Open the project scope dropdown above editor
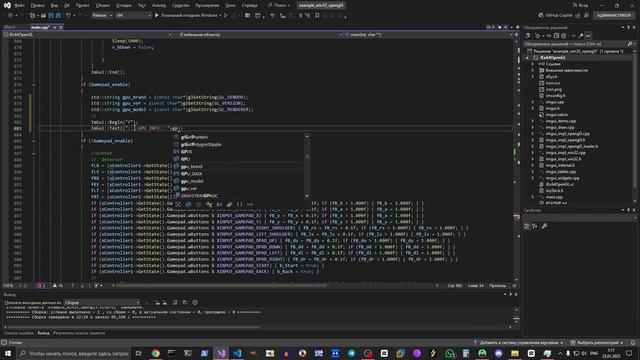Viewport: 640px width, 360px height. click(88, 35)
